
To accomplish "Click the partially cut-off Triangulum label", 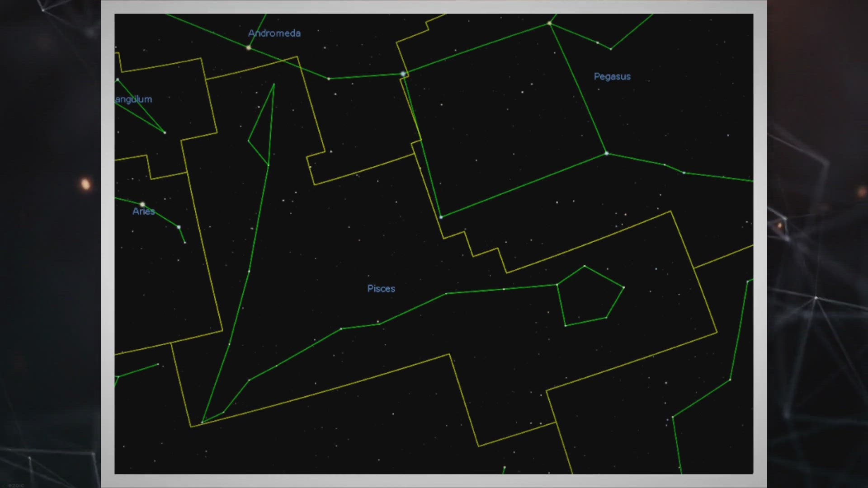I will tap(134, 99).
